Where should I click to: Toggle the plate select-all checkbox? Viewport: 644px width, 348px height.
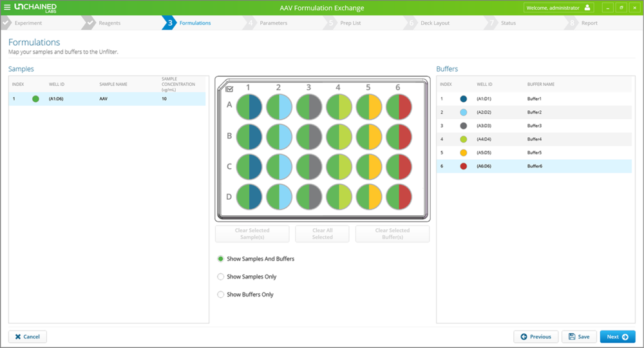click(230, 89)
